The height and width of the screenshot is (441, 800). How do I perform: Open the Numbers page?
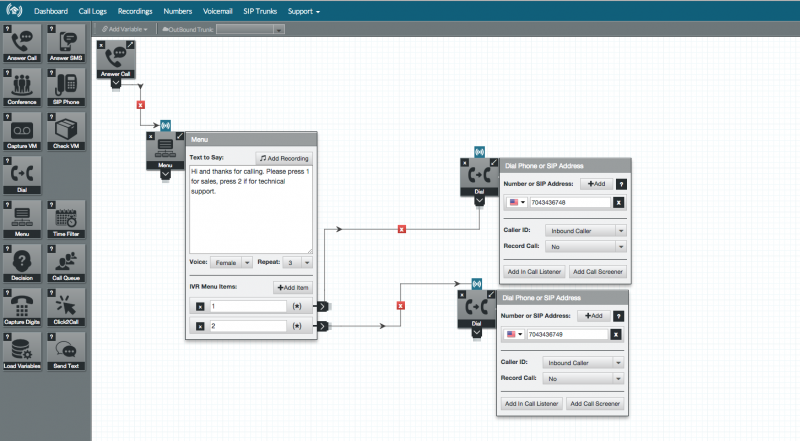tap(178, 11)
